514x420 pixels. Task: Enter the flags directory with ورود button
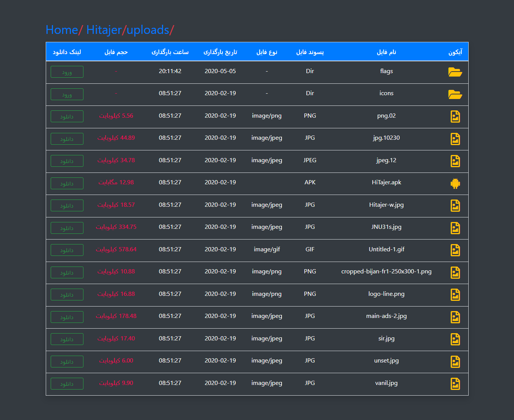67,72
